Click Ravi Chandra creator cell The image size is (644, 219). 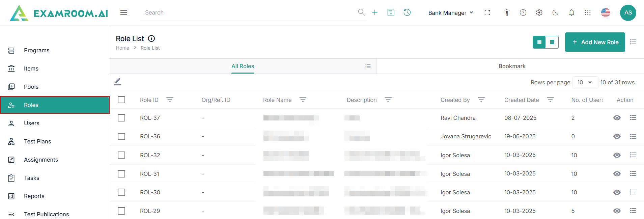click(458, 118)
